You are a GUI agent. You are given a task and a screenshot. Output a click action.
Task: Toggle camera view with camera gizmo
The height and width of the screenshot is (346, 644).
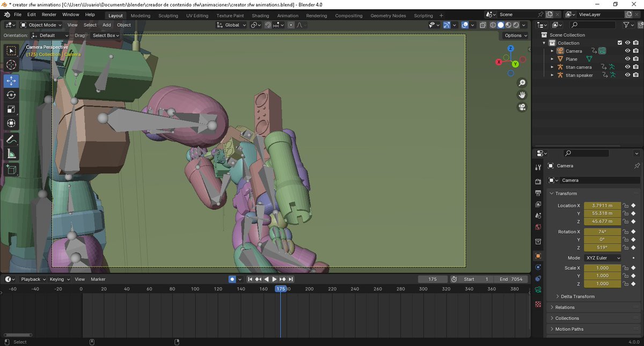coord(522,107)
